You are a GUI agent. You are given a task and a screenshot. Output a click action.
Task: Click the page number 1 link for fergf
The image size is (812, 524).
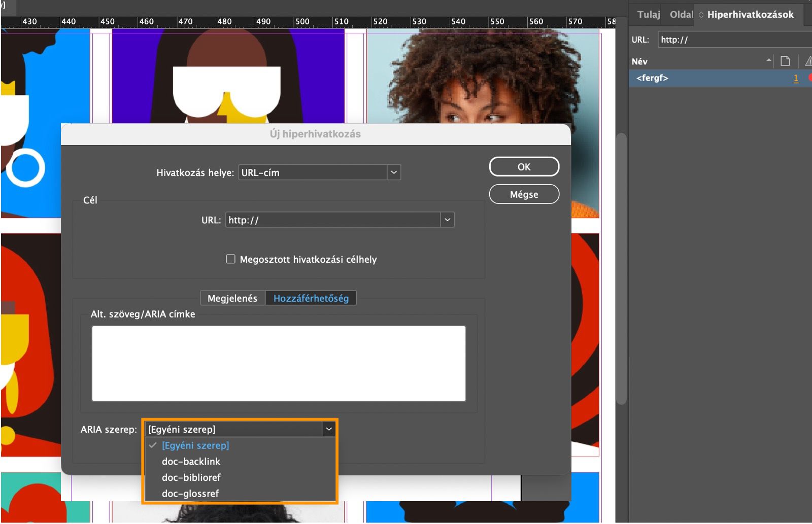[x=796, y=78]
